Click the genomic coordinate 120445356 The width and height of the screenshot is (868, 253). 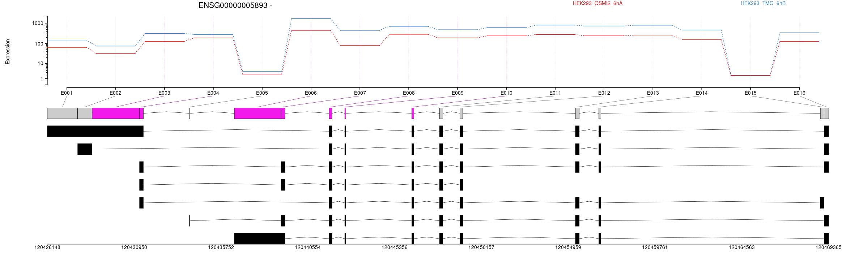(x=395, y=248)
